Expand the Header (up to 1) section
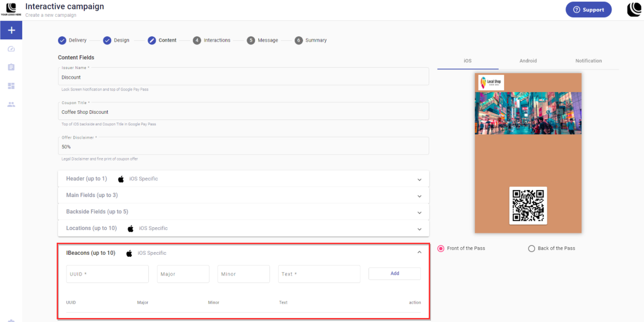The image size is (644, 322). pos(244,179)
